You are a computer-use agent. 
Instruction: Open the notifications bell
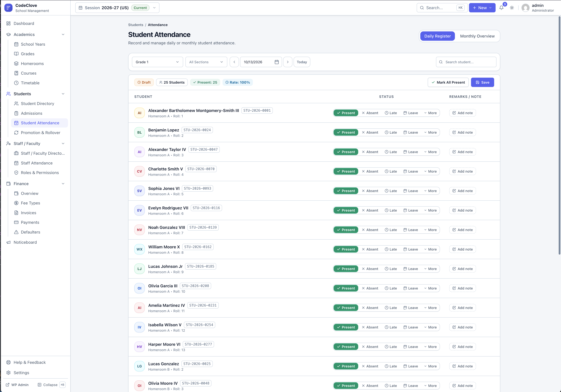click(501, 8)
